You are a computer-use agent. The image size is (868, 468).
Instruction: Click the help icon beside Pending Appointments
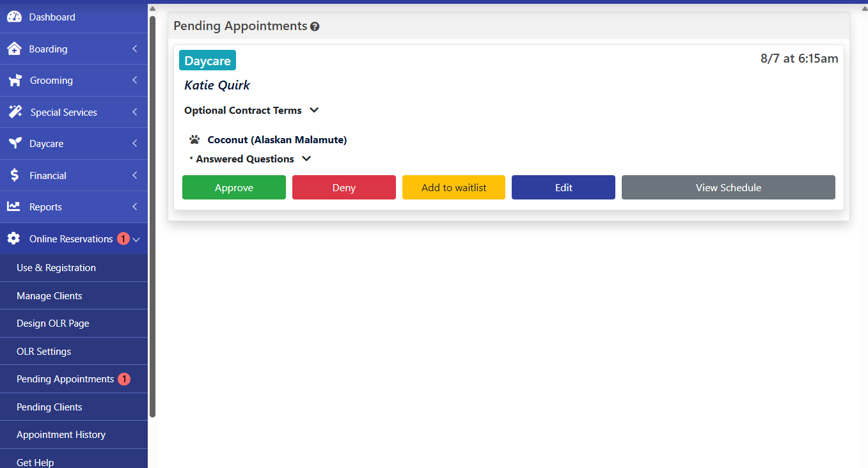coord(315,27)
